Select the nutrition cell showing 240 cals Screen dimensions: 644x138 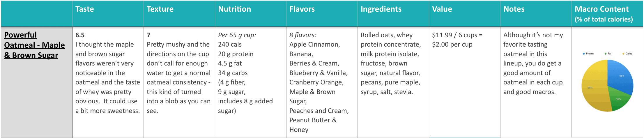pyautogui.click(x=250, y=82)
